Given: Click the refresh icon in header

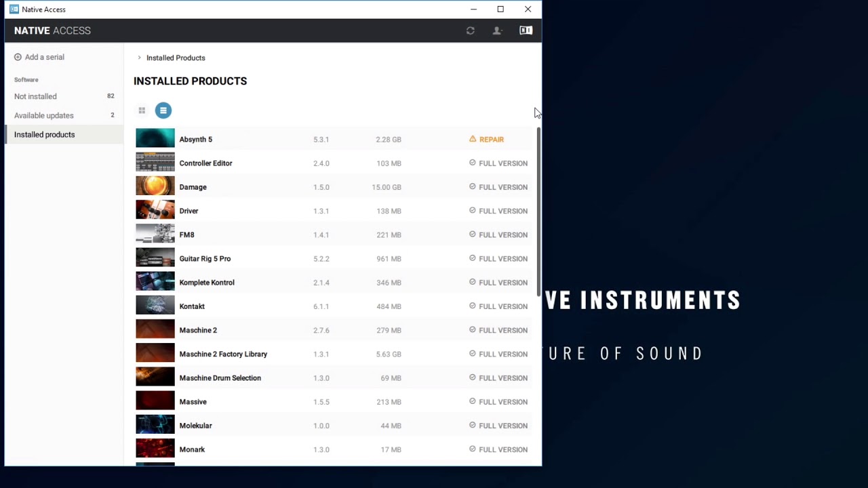Looking at the screenshot, I should [470, 30].
